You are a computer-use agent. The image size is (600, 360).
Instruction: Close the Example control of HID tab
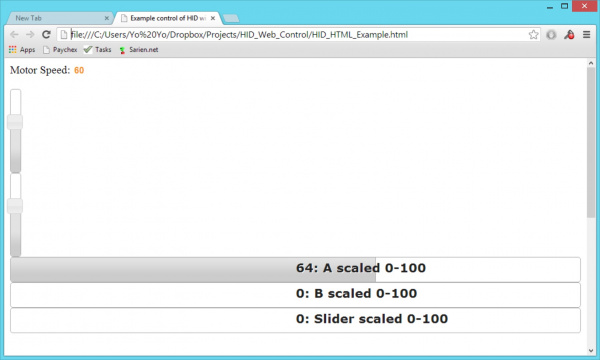213,18
